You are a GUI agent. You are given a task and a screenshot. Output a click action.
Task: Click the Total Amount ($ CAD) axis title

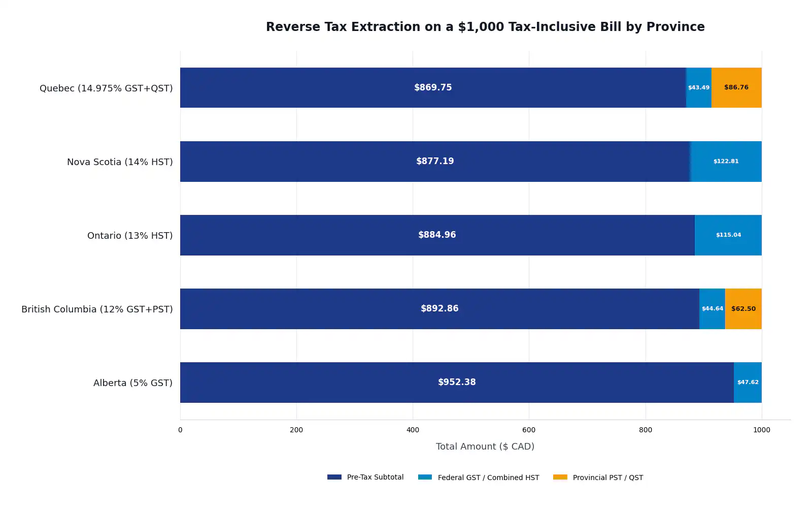point(485,447)
